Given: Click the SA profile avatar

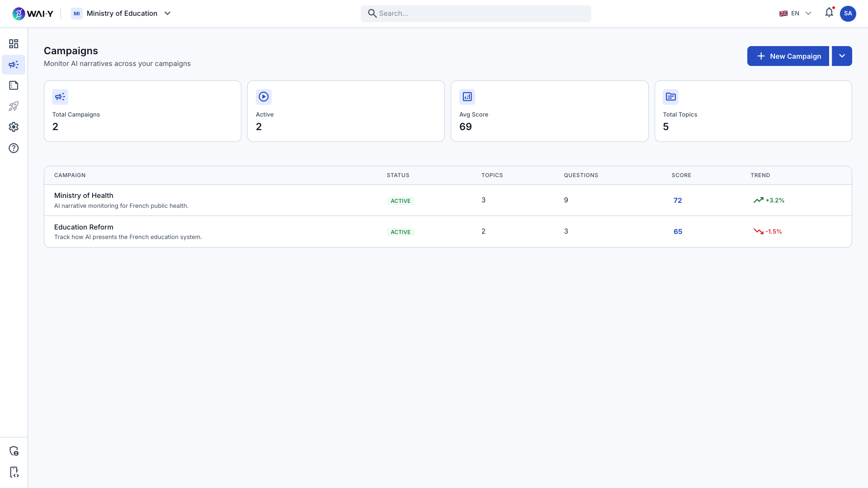Looking at the screenshot, I should 849,14.
